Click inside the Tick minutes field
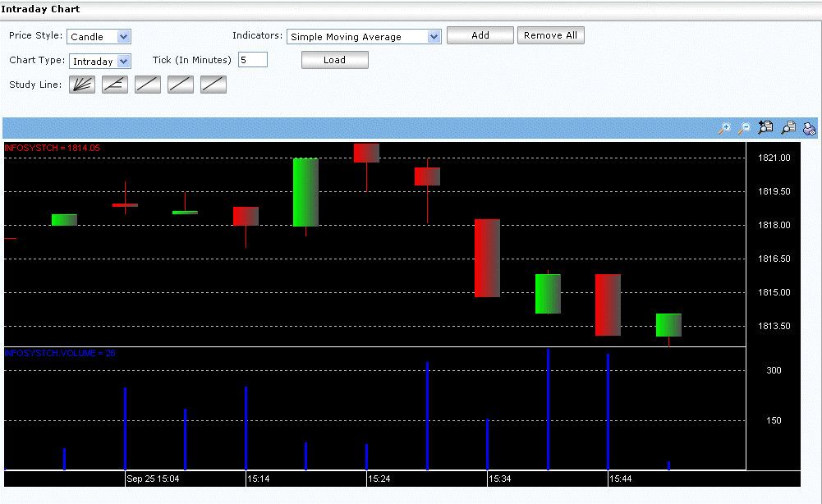Image resolution: width=822 pixels, height=504 pixels. click(x=252, y=59)
